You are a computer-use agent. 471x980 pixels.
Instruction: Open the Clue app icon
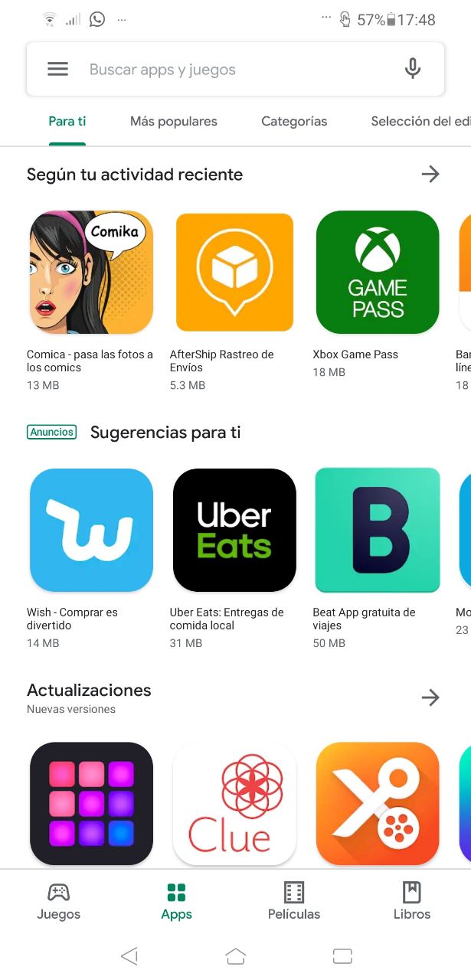[234, 804]
